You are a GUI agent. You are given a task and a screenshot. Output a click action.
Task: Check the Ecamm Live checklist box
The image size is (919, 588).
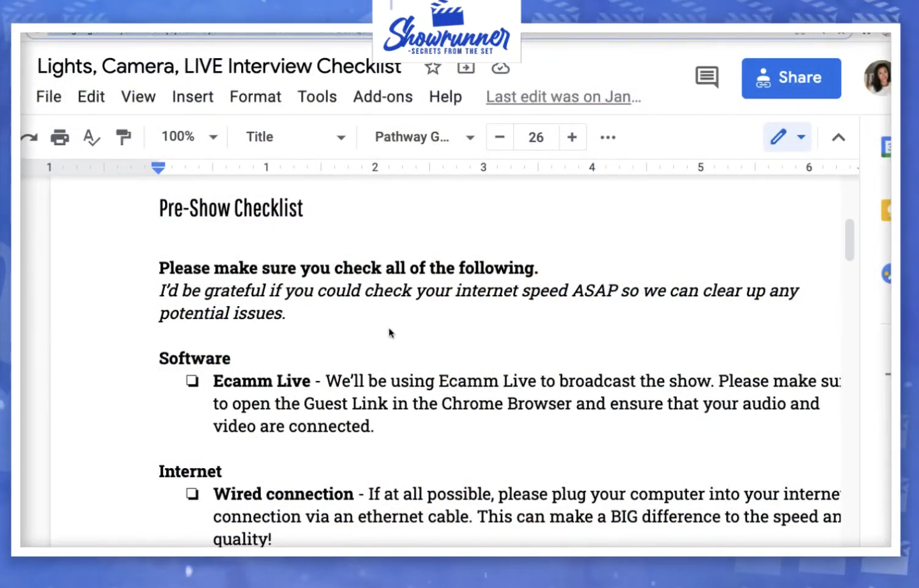pyautogui.click(x=192, y=381)
